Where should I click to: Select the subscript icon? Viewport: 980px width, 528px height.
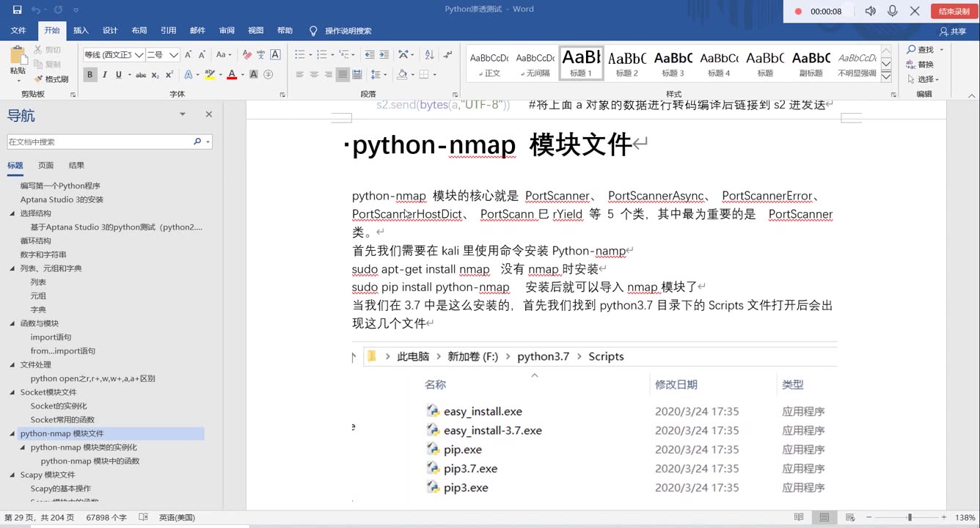click(155, 74)
